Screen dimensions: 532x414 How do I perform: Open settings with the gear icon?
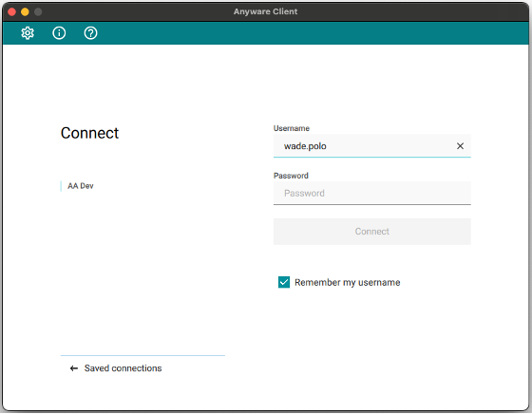click(28, 33)
